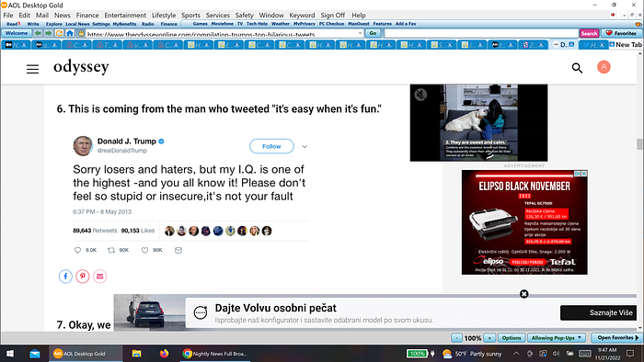Open Windows Start menu
This screenshot has height=362, width=644.
click(9, 354)
